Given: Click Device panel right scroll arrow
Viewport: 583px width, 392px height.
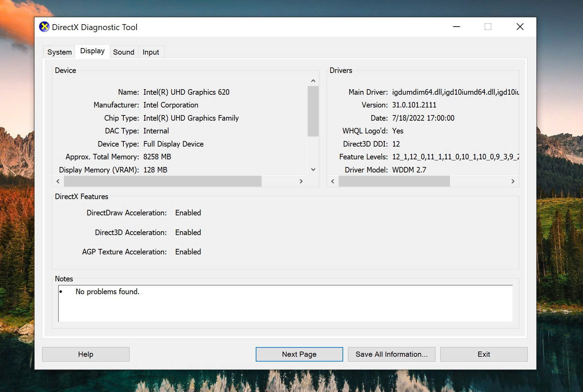Looking at the screenshot, I should click(x=301, y=181).
